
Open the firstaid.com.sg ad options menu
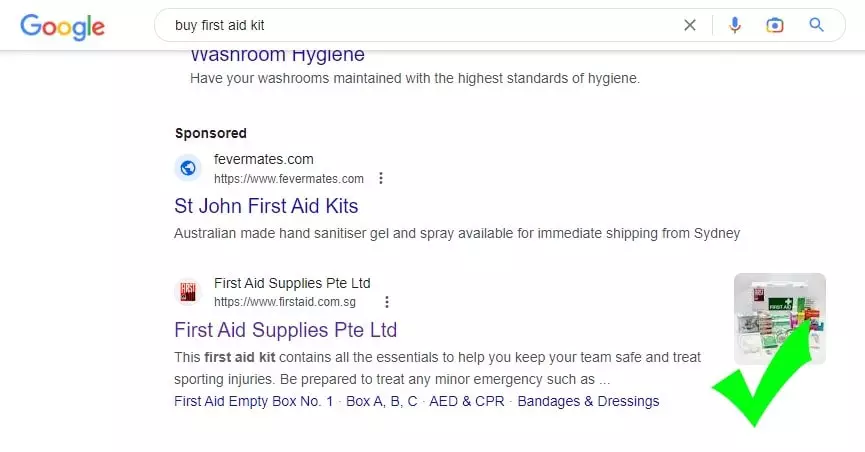click(387, 302)
